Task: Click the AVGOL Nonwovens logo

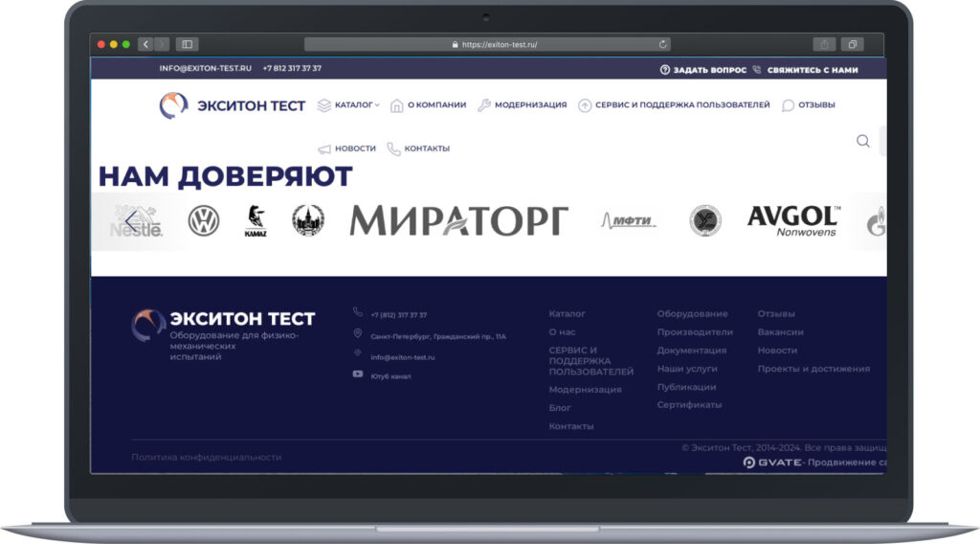Action: coord(793,221)
